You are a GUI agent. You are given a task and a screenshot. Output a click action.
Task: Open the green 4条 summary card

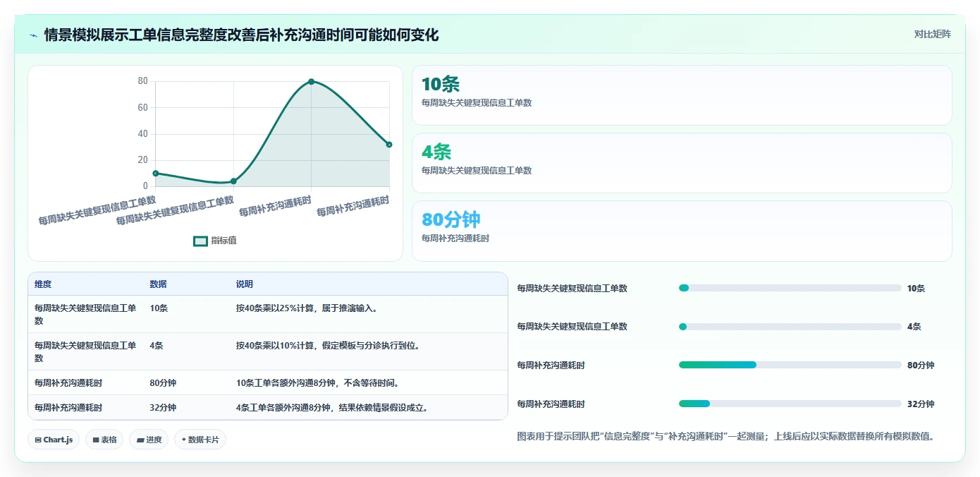click(x=682, y=163)
